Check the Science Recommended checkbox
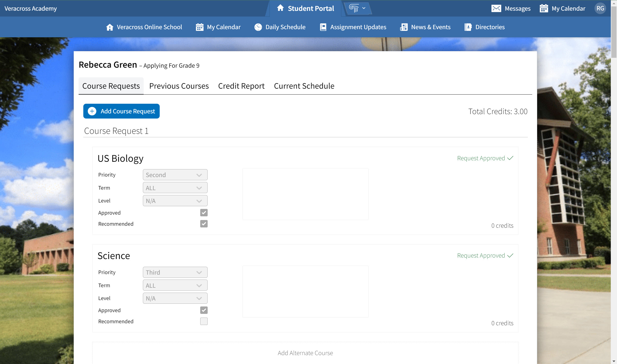The width and height of the screenshot is (617, 364). coord(204,321)
